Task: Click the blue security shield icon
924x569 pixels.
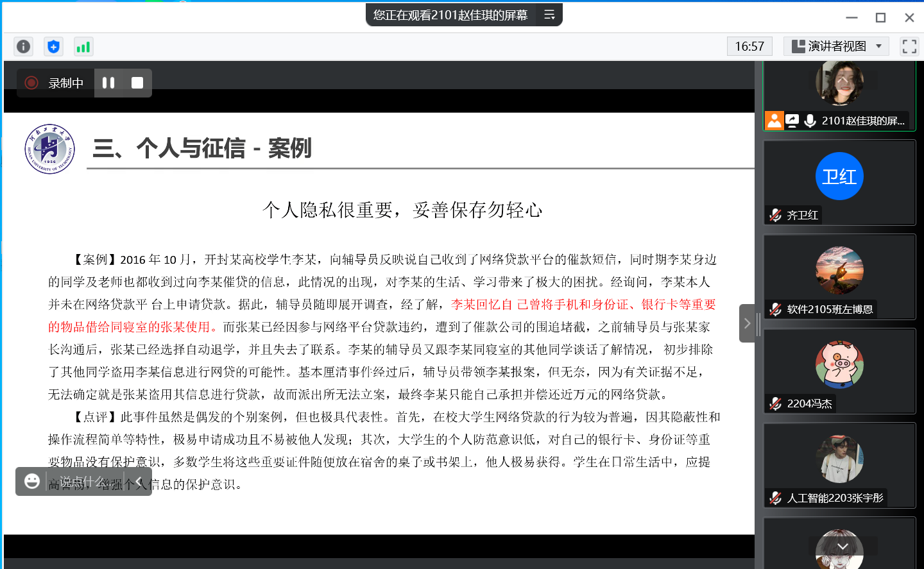Action: click(x=53, y=47)
